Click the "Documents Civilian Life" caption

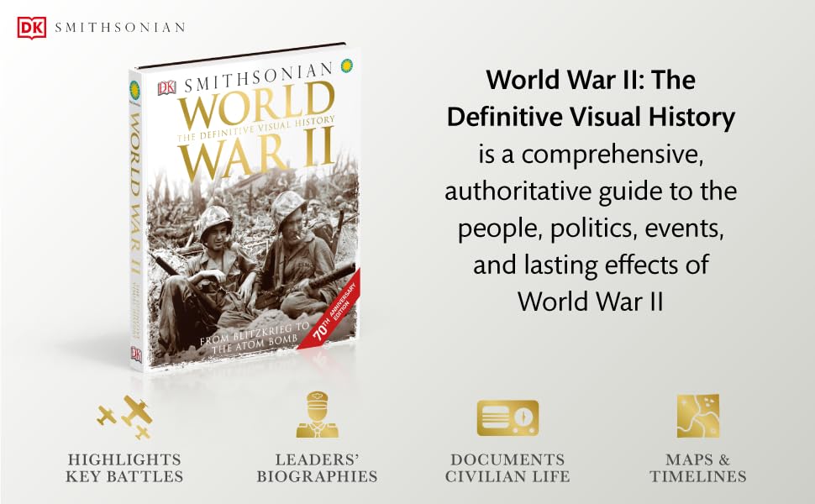click(x=507, y=468)
